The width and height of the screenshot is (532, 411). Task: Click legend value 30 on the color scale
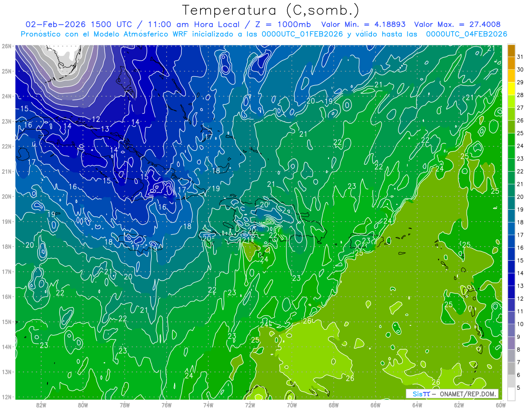click(520, 70)
